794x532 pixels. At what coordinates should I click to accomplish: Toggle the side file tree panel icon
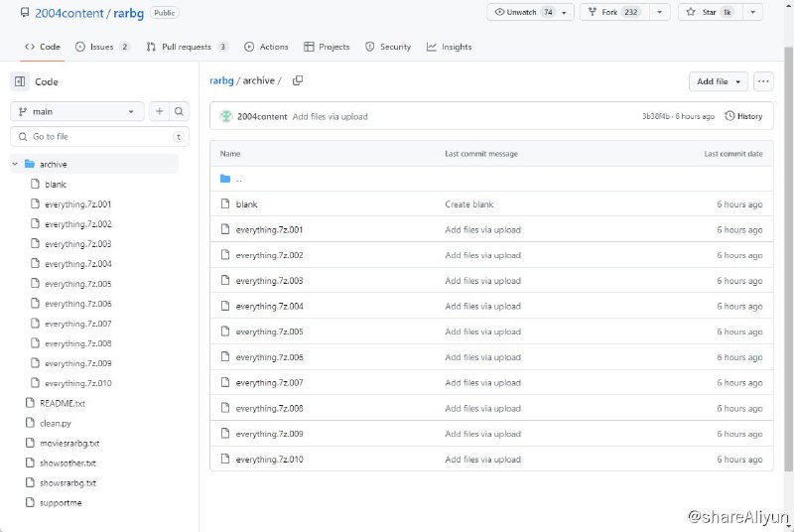[20, 81]
